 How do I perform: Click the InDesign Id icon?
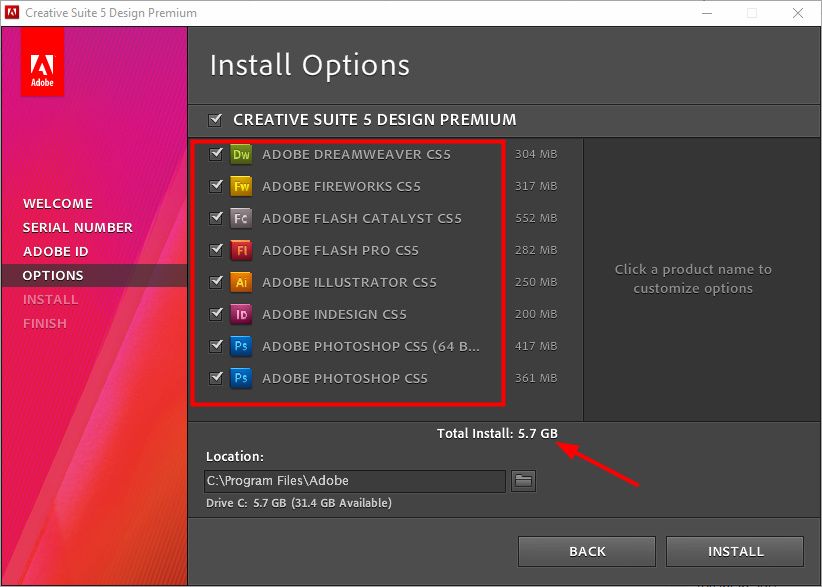[240, 314]
